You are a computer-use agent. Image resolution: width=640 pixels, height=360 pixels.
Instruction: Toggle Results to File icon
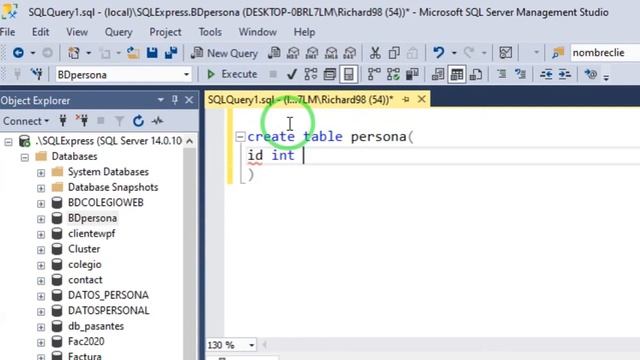point(476,74)
